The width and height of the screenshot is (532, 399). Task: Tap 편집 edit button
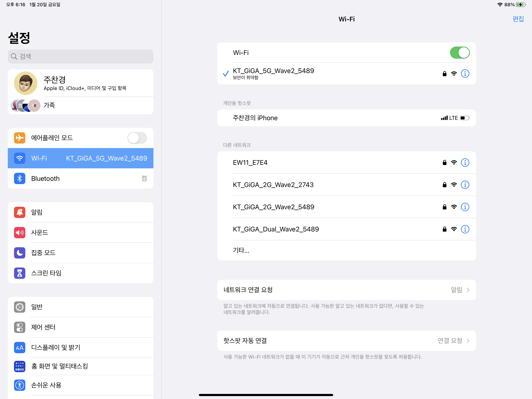coord(518,19)
